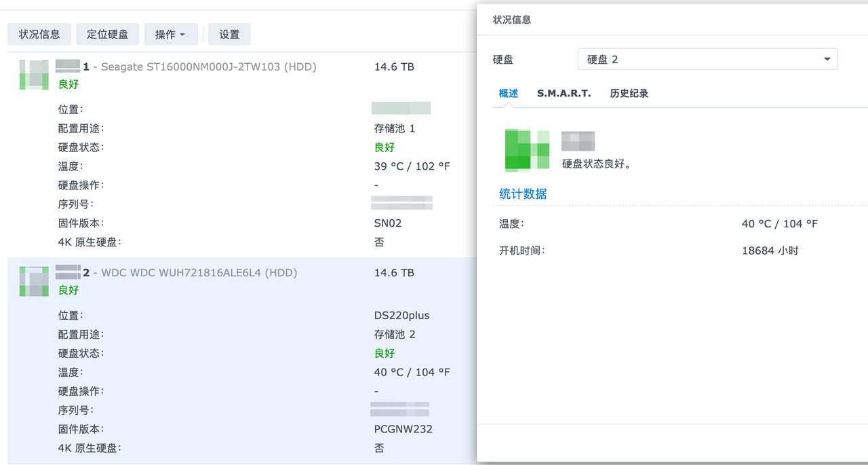Open the 操作 dropdown menu
The height and width of the screenshot is (465, 868).
(170, 34)
